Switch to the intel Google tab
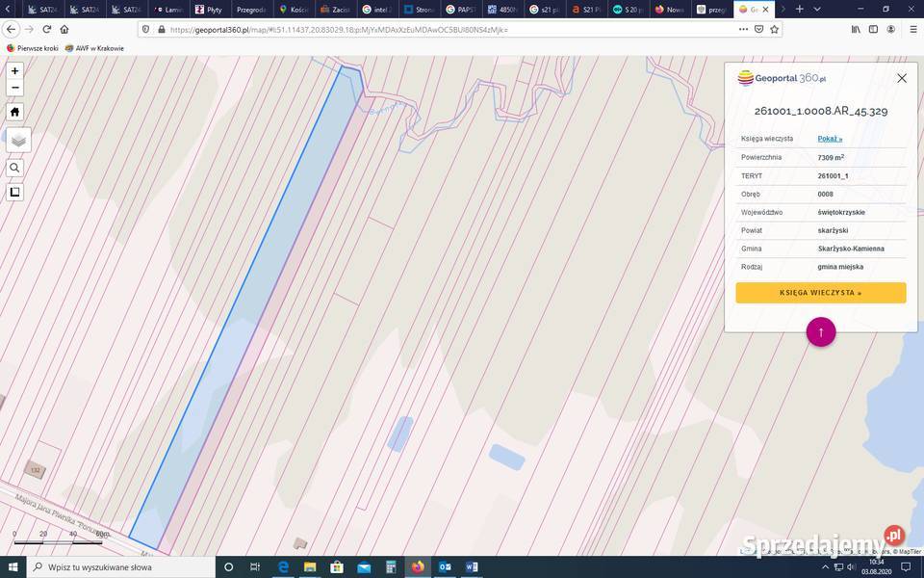The height and width of the screenshot is (578, 924). pos(377,10)
